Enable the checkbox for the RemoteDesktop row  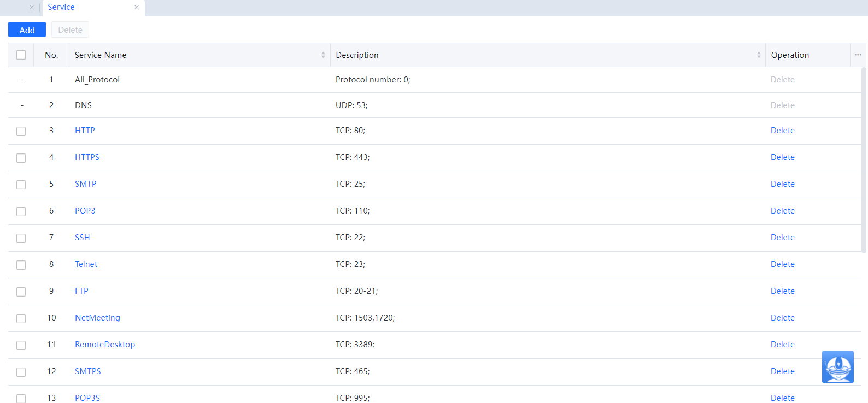pyautogui.click(x=21, y=345)
